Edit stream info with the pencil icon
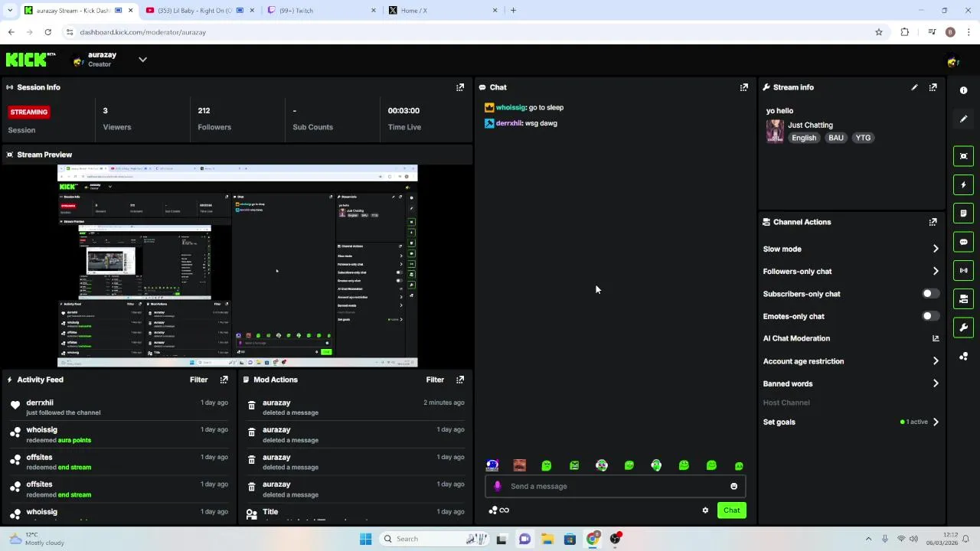The width and height of the screenshot is (980, 551). pos(914,87)
